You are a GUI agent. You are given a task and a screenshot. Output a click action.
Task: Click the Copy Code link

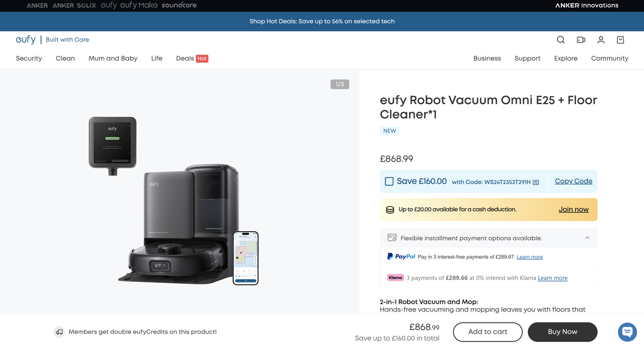click(x=573, y=181)
